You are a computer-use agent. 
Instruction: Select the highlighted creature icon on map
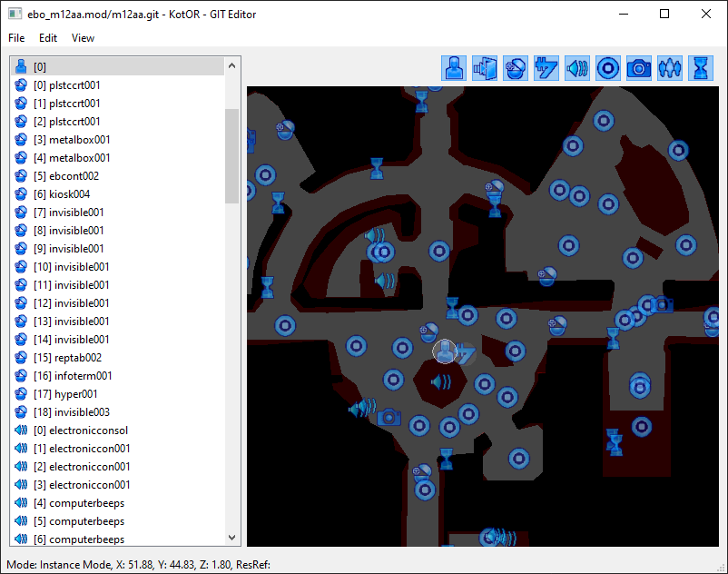[444, 351]
